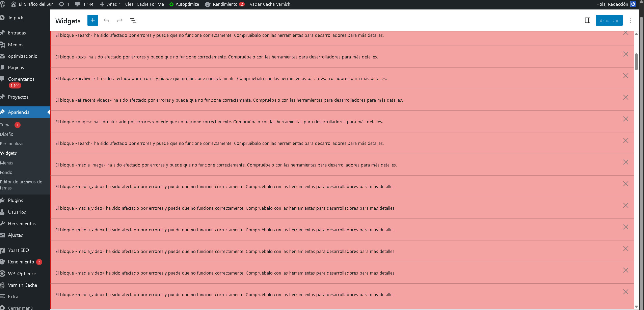Open the Plugins menu in sidebar
Viewport: 644px width, 310px height.
pos(16,200)
